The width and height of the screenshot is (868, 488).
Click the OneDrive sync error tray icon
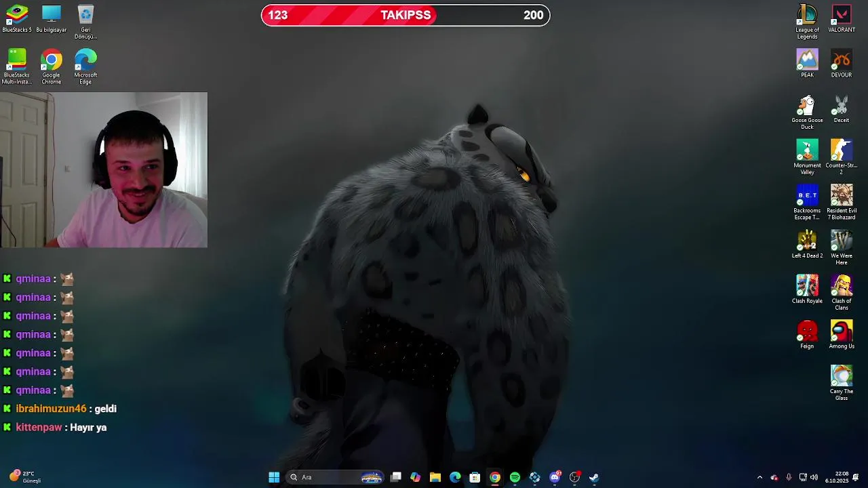tap(774, 477)
